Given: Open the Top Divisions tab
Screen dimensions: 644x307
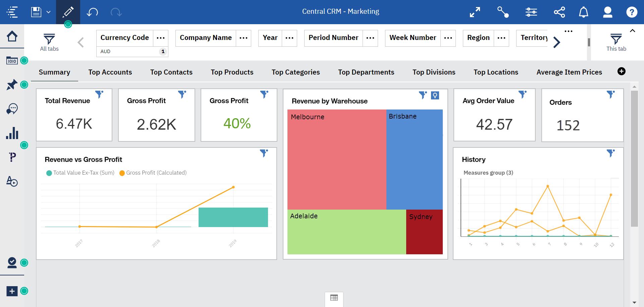Looking at the screenshot, I should (x=434, y=72).
